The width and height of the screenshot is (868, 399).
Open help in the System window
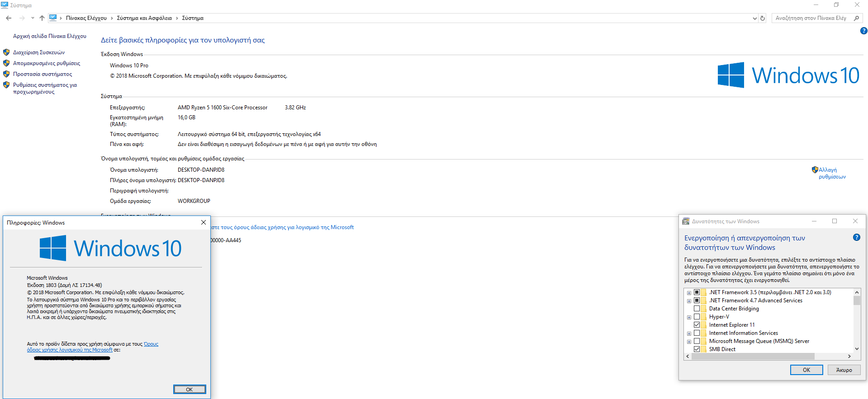(x=863, y=31)
